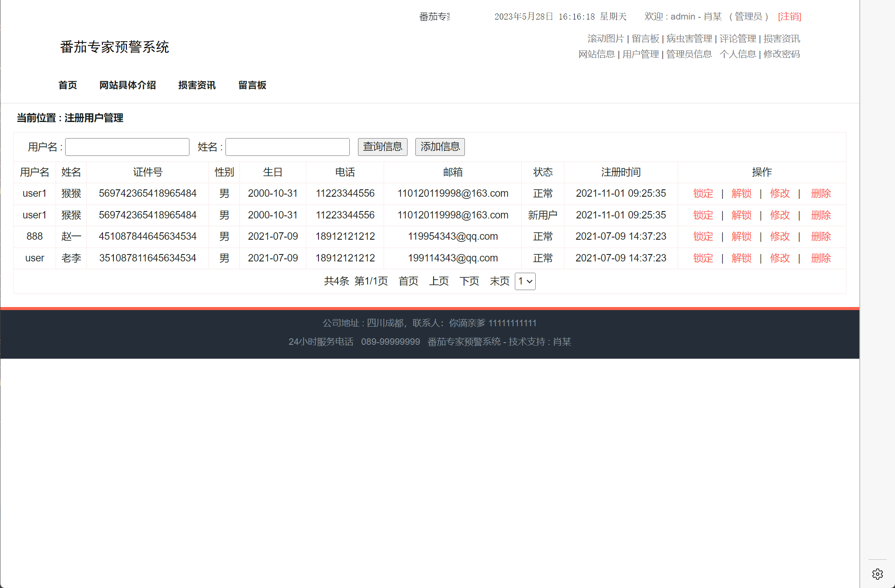Go to 下页 in pagination
The width and height of the screenshot is (895, 588).
(x=469, y=281)
